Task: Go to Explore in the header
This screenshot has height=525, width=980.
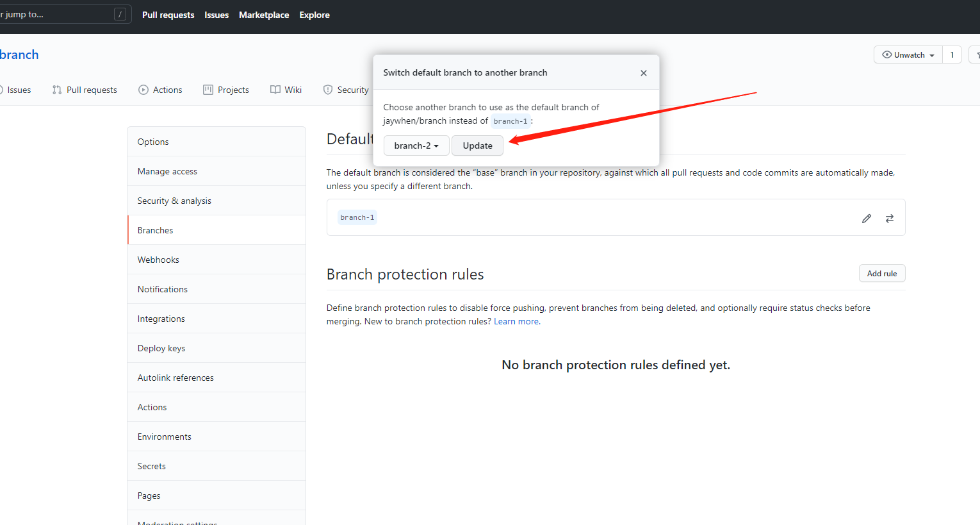Action: point(314,15)
